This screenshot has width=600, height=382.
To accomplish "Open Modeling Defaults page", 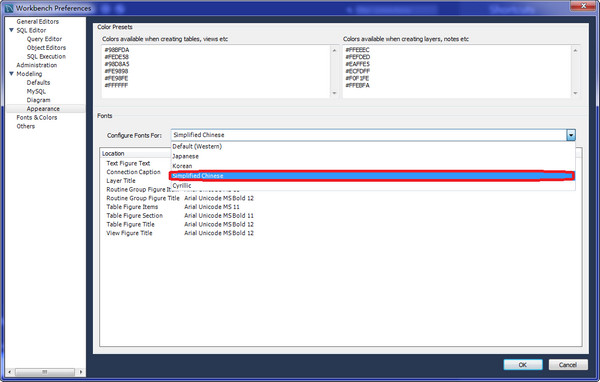I will 38,83.
